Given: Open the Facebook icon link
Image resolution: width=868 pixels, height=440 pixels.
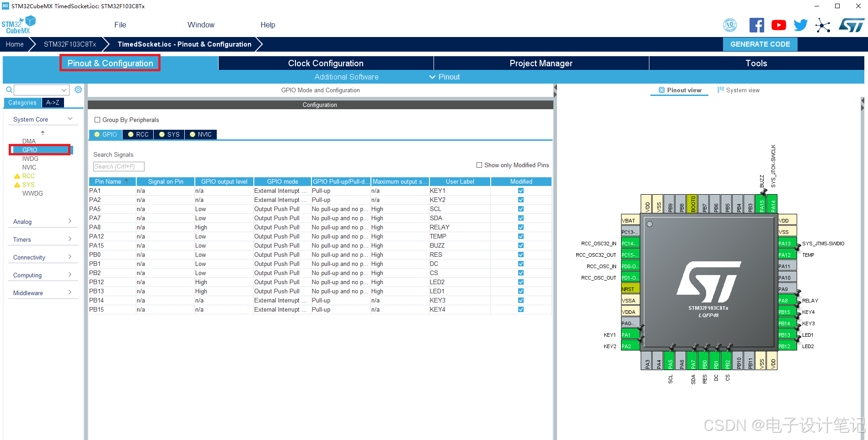Looking at the screenshot, I should pyautogui.click(x=756, y=25).
